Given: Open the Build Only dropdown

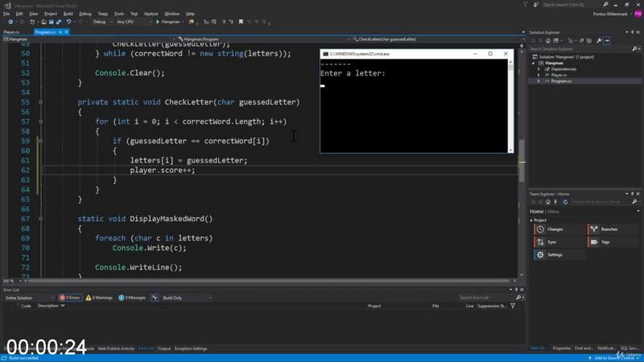Looking at the screenshot, I should tap(187, 298).
